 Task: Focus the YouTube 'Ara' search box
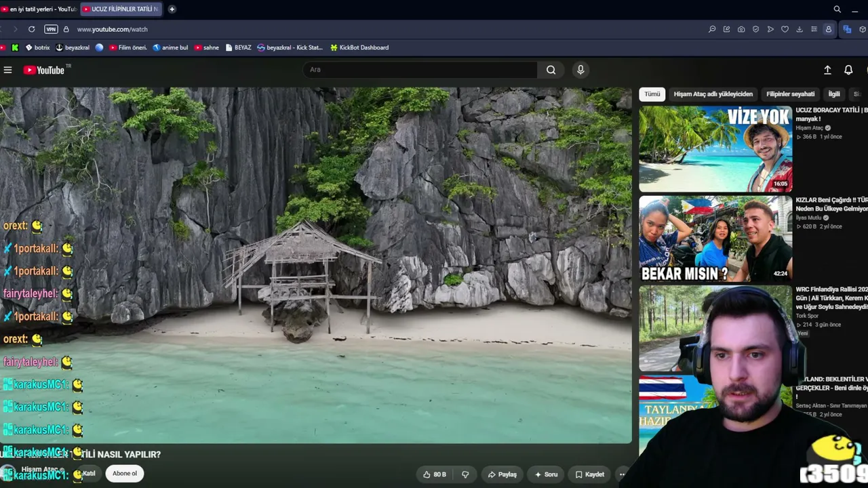tap(420, 70)
